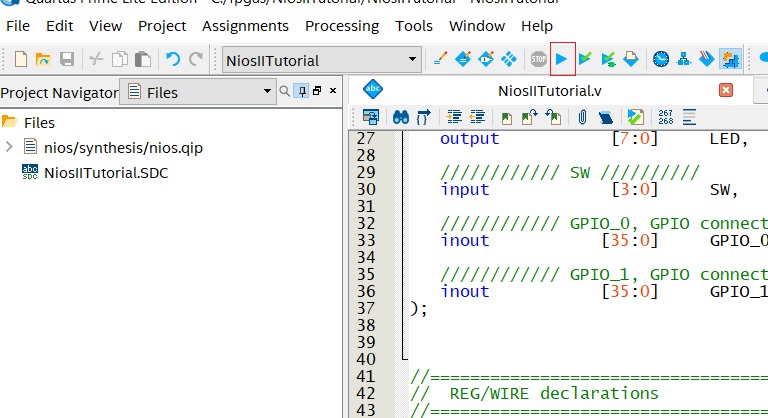Select nios/synthesis/nios.qip in file tree
Image resolution: width=768 pixels, height=418 pixels.
pyautogui.click(x=123, y=148)
